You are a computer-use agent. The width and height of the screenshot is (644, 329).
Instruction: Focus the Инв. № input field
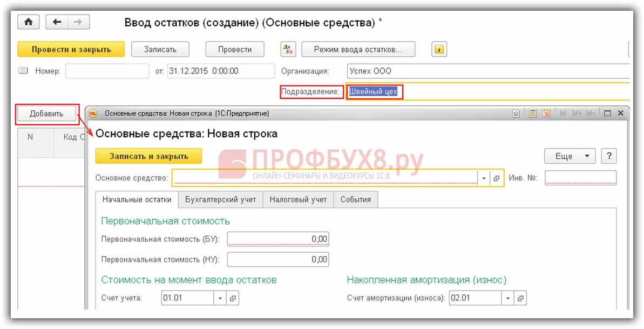click(581, 178)
